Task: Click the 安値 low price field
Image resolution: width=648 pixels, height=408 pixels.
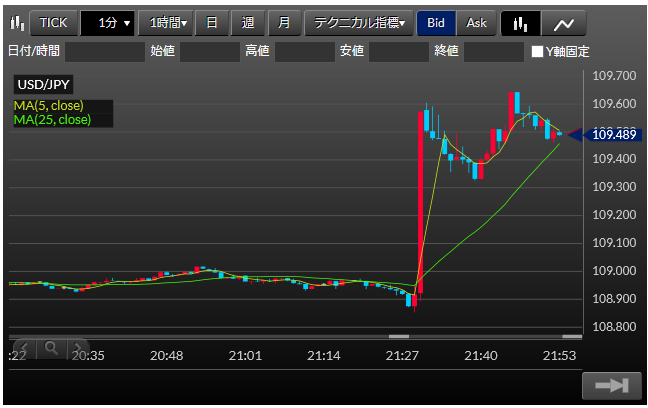Action: coord(399,52)
